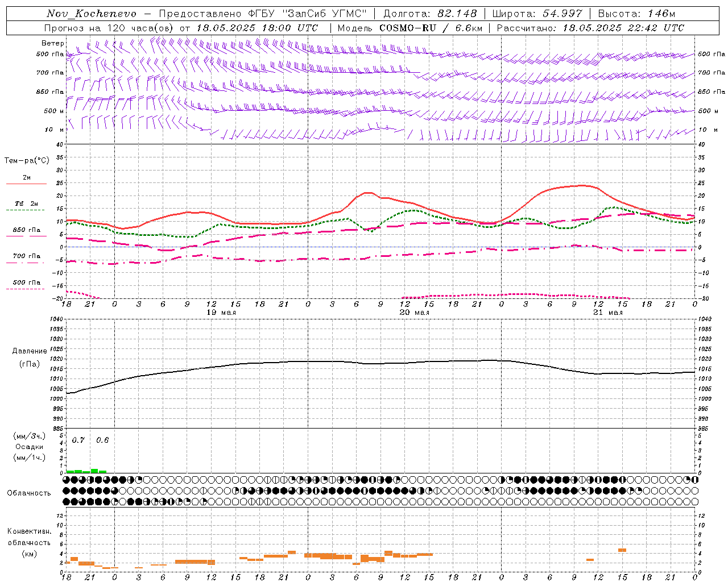Select the 'Широта: 54.997' header value
728x582 pixels.
coord(537,14)
